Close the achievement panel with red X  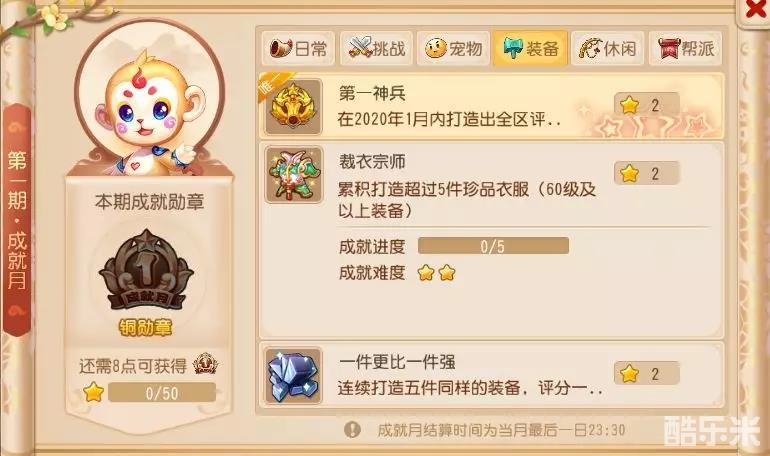755,10
